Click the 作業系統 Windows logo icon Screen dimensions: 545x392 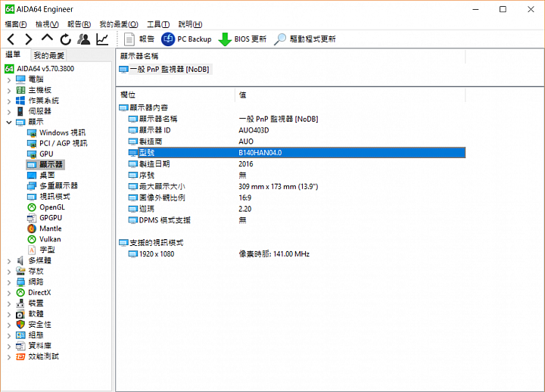[x=20, y=101]
